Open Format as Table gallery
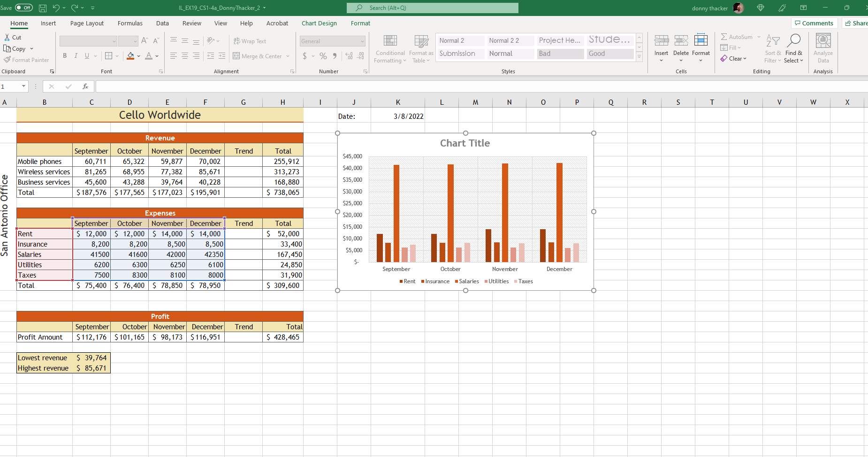Viewport: 868px width, 457px height. [421, 49]
